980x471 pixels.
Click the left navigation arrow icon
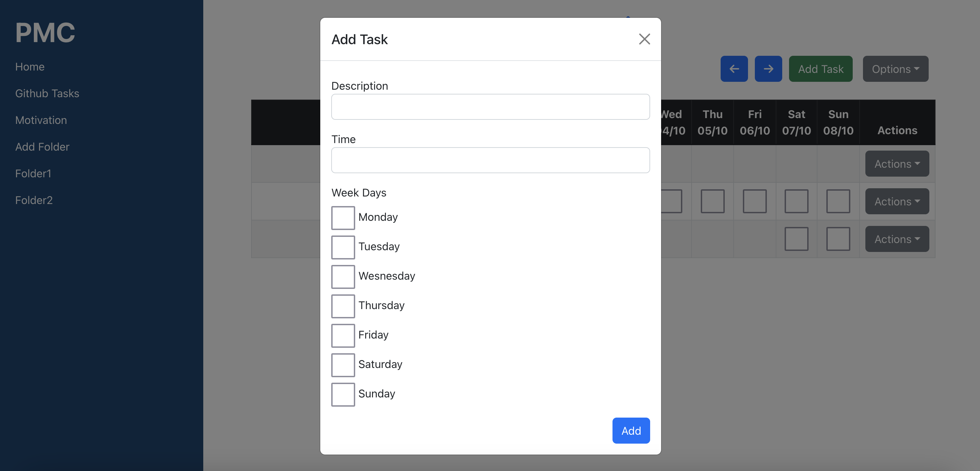point(734,69)
